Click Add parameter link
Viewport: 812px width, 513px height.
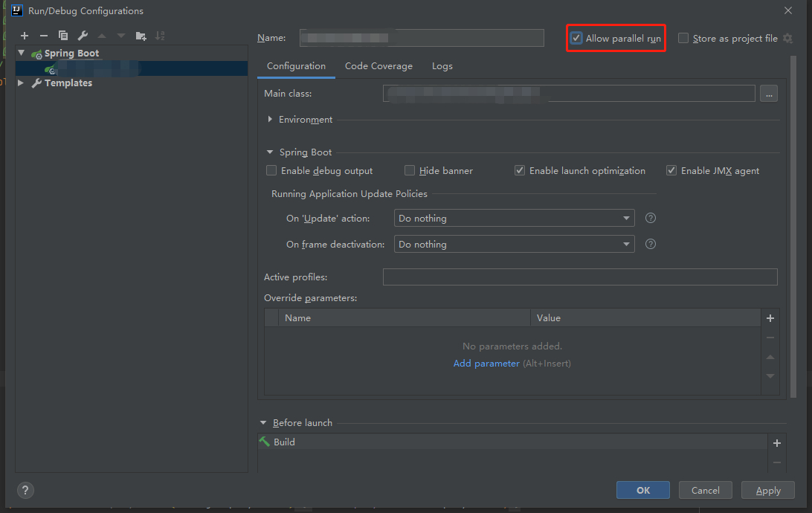click(486, 364)
